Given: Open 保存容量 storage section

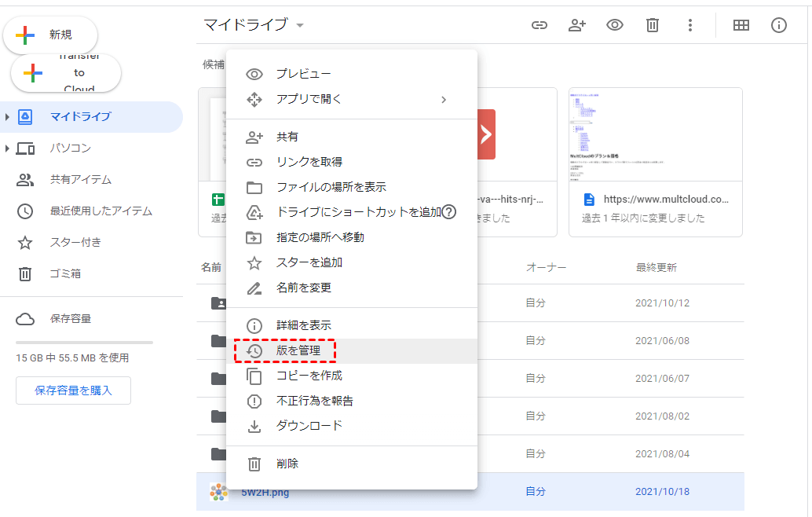Looking at the screenshot, I should coord(71,318).
